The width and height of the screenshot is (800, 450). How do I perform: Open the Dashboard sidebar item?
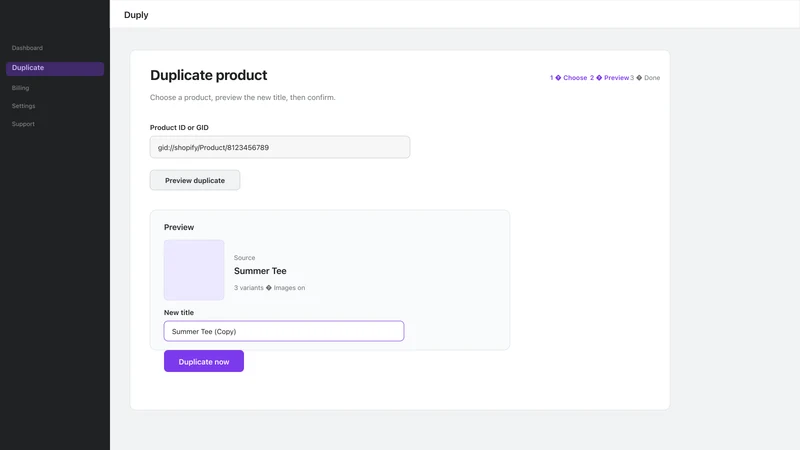point(28,48)
